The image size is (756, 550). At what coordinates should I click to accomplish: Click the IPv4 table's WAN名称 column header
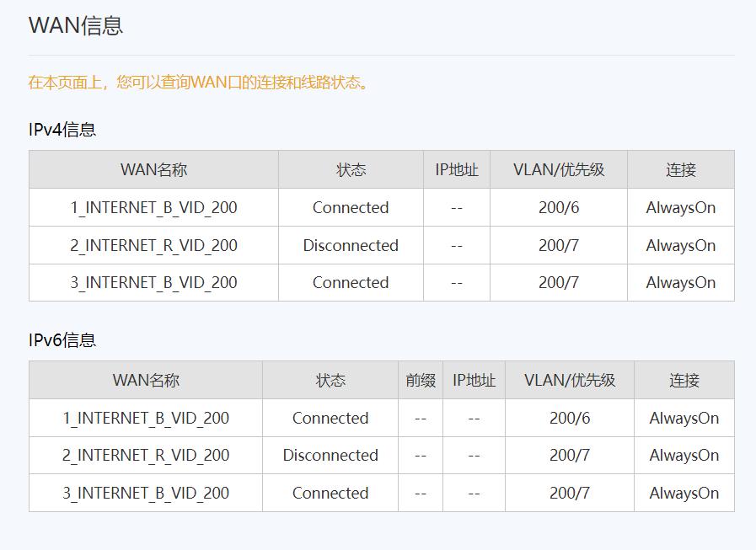tap(153, 169)
